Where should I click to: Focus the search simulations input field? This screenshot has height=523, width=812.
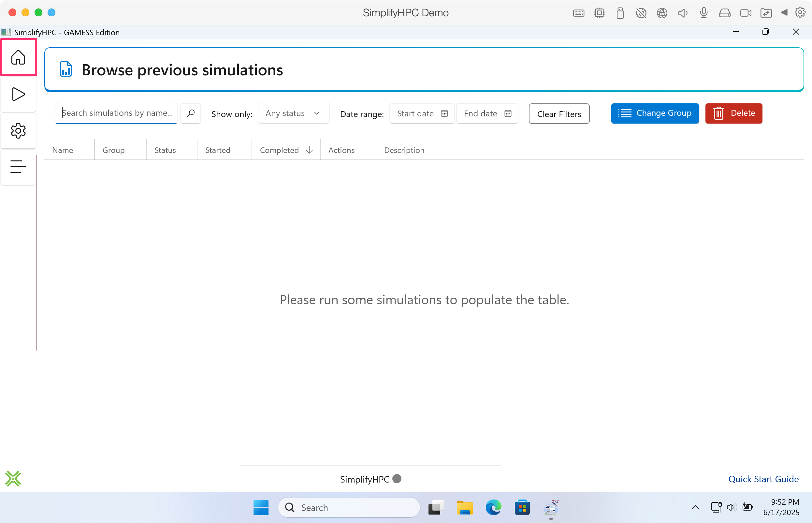pyautogui.click(x=116, y=113)
